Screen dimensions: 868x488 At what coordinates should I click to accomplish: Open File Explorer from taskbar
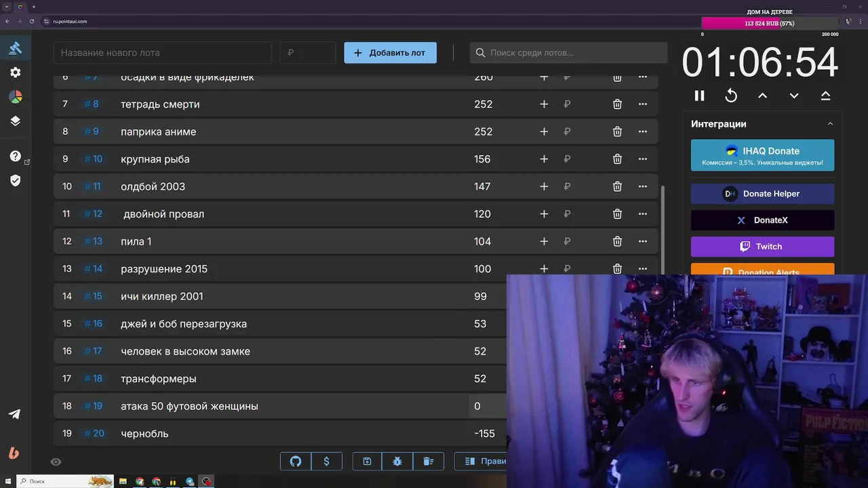(x=123, y=481)
